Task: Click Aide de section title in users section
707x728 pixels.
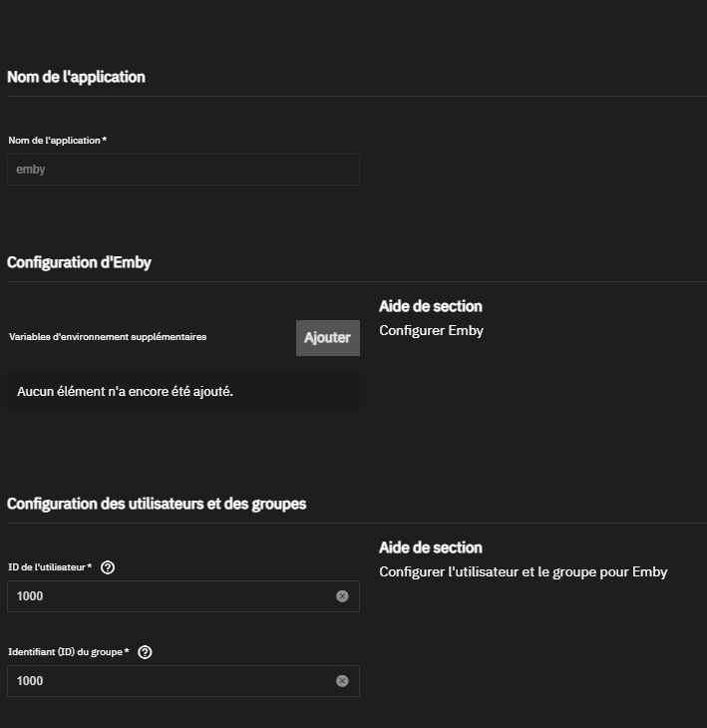Action: [430, 547]
